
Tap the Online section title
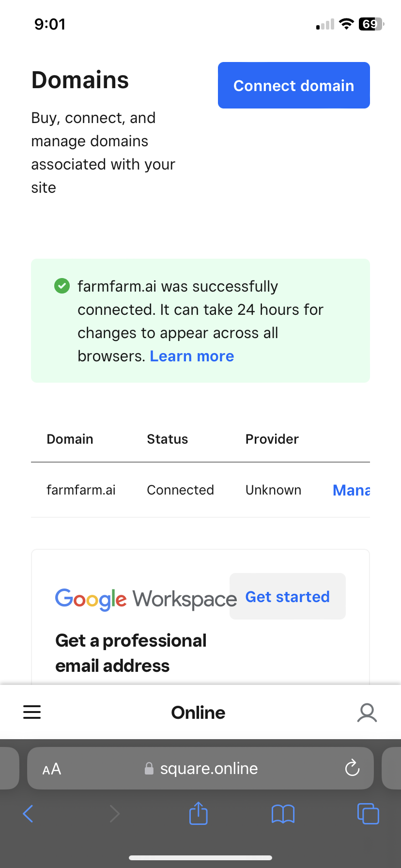click(x=198, y=713)
